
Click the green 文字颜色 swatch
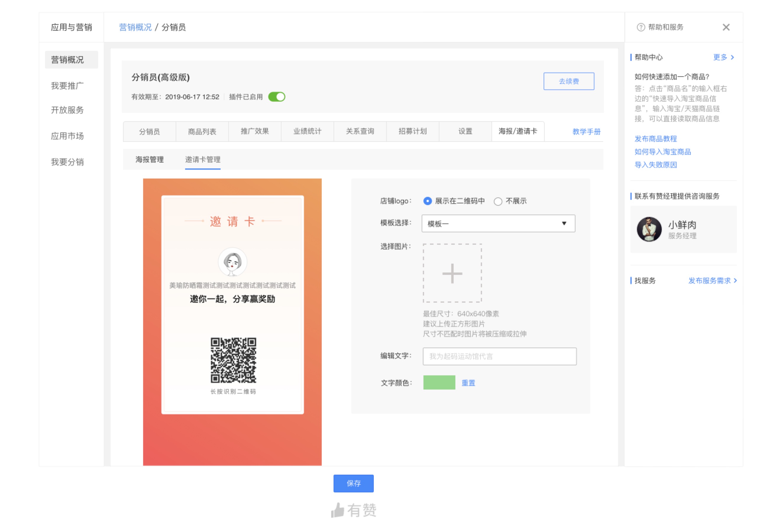439,382
